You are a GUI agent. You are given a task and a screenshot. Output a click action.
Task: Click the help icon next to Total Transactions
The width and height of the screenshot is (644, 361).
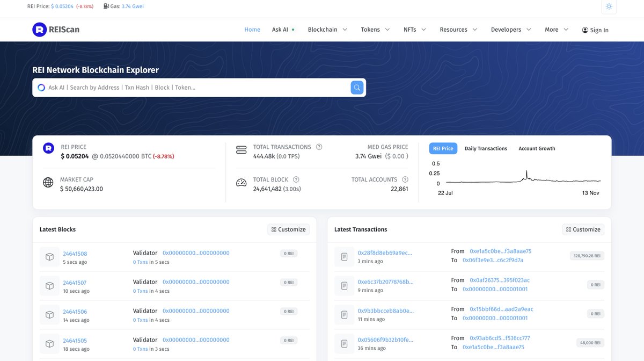319,147
